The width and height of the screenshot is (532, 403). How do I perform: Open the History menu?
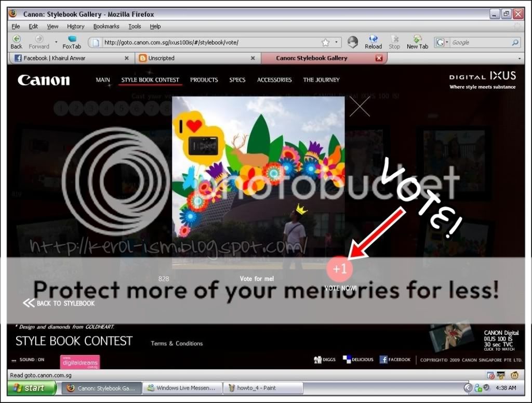pos(76,26)
